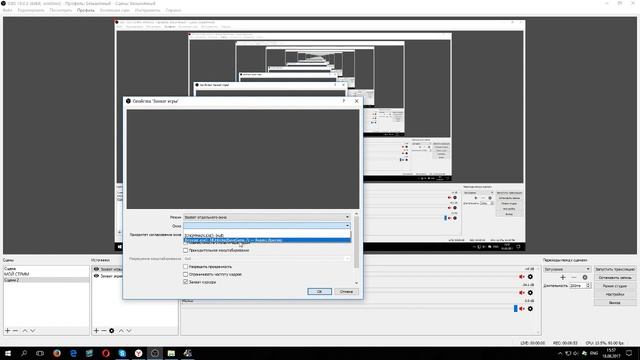Toggle visibility of Захват игры source
Screen dimensions: 640x360
click(x=96, y=269)
